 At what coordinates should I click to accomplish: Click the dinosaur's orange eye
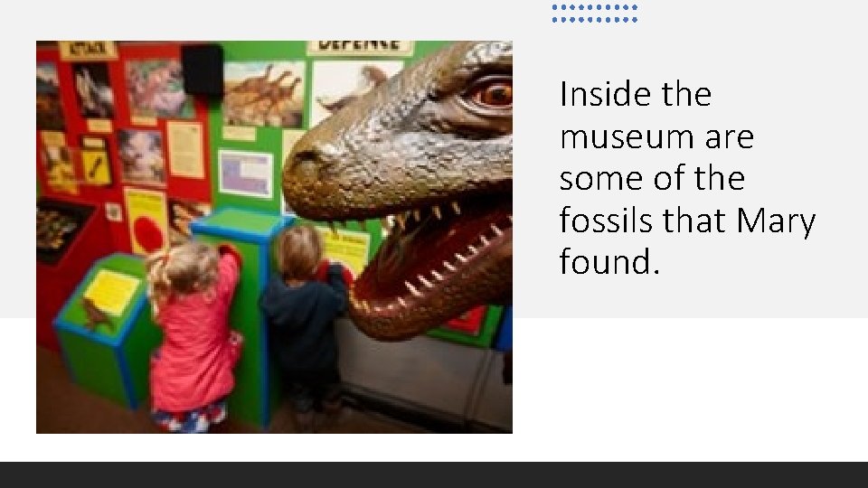494,94
